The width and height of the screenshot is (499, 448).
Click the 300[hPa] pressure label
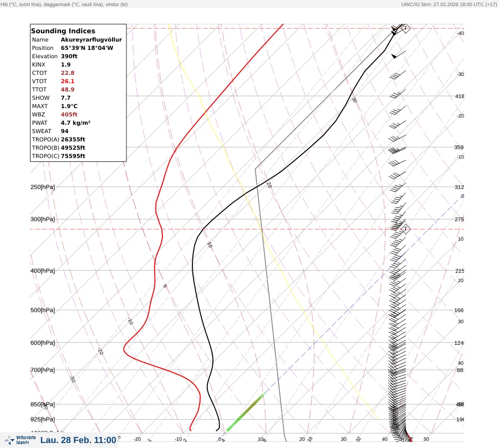click(x=43, y=219)
